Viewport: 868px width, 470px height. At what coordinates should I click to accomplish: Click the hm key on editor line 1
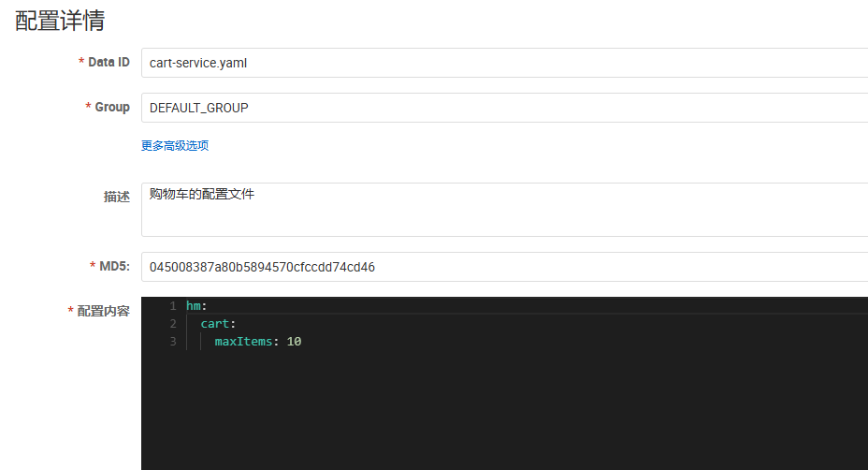click(194, 306)
